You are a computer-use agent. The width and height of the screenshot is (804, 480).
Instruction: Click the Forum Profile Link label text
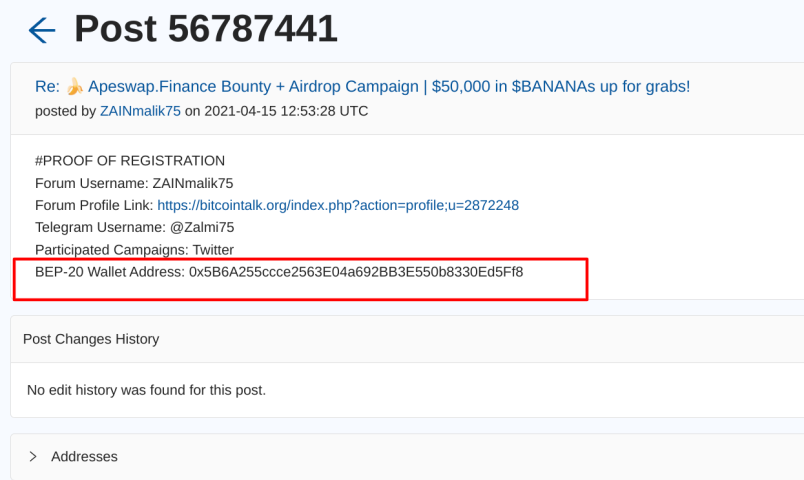[94, 205]
